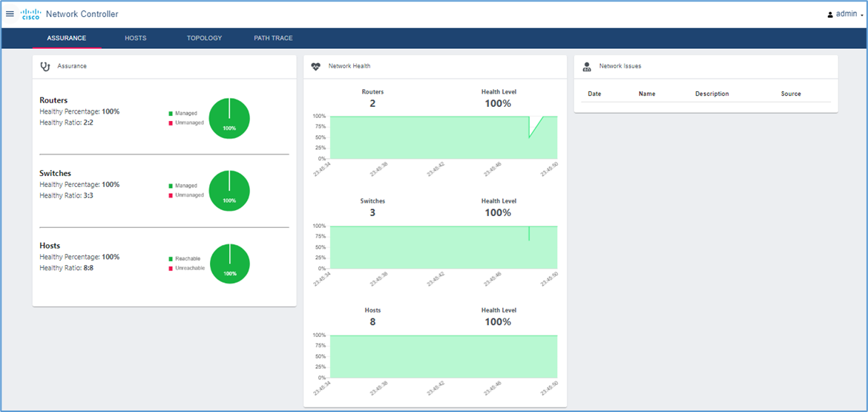The image size is (868, 412).
Task: Sort issues by the Date column
Action: click(x=594, y=94)
